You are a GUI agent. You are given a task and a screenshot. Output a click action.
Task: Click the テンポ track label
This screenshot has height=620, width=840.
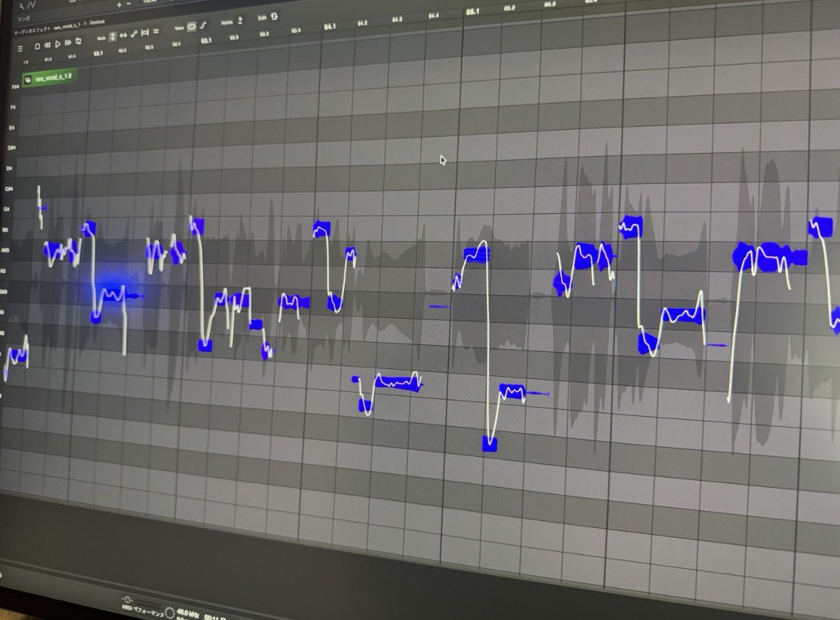(x=24, y=19)
